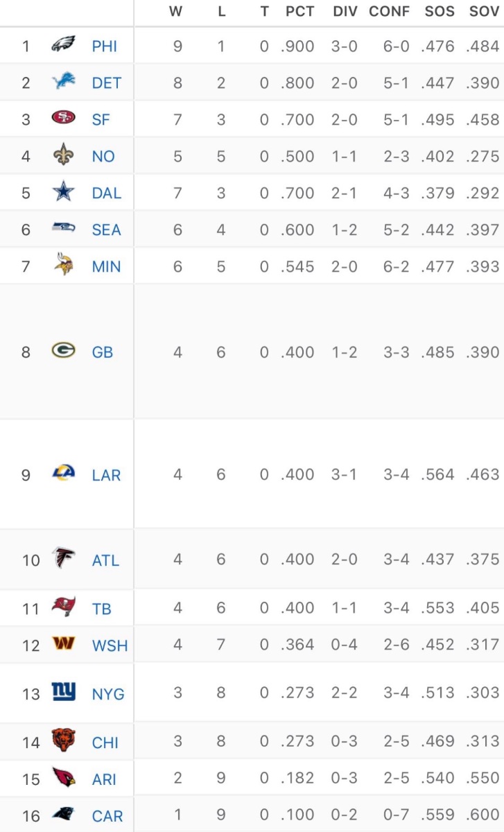The height and width of the screenshot is (832, 504).
Task: Click the Chicago Bears logo icon
Action: point(63,741)
